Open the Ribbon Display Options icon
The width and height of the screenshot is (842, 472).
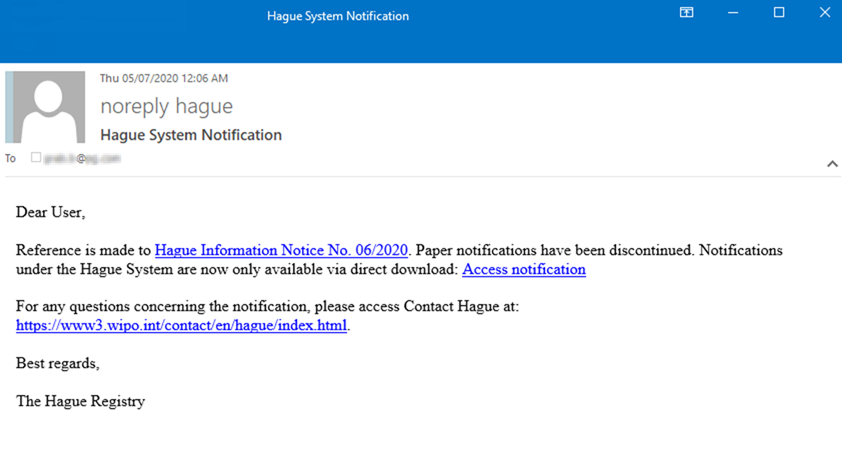[x=686, y=13]
